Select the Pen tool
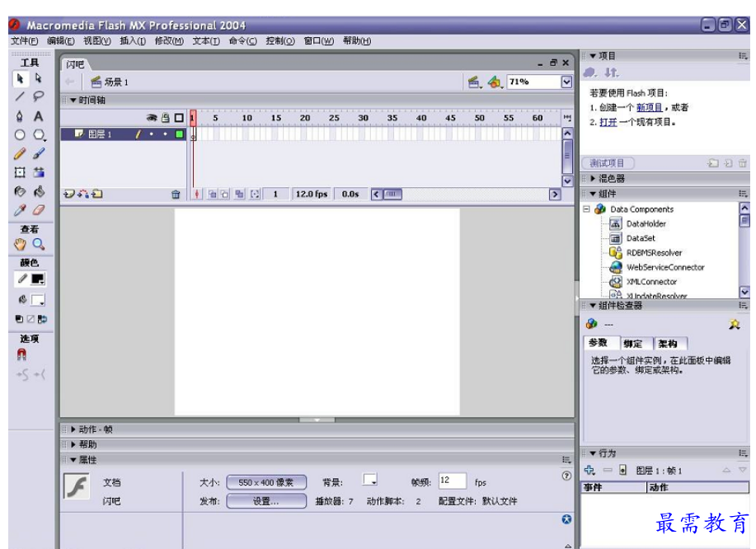756x549 pixels. coord(21,116)
